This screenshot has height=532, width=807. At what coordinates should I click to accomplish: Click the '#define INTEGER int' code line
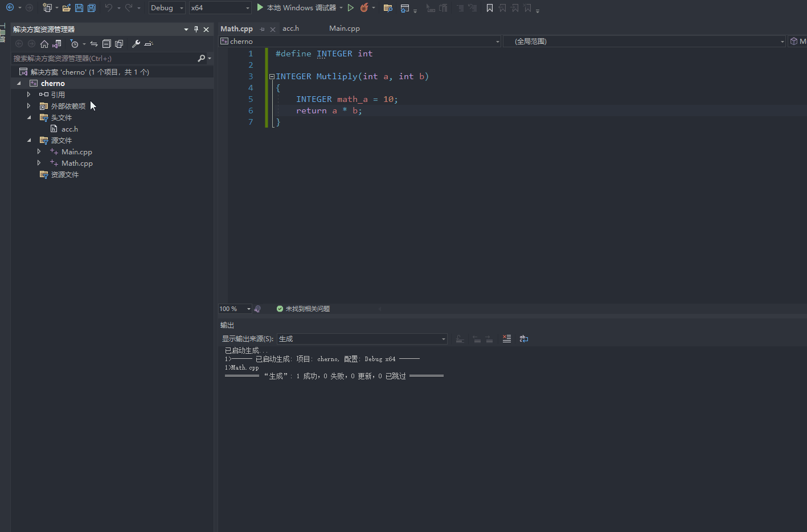tap(324, 54)
